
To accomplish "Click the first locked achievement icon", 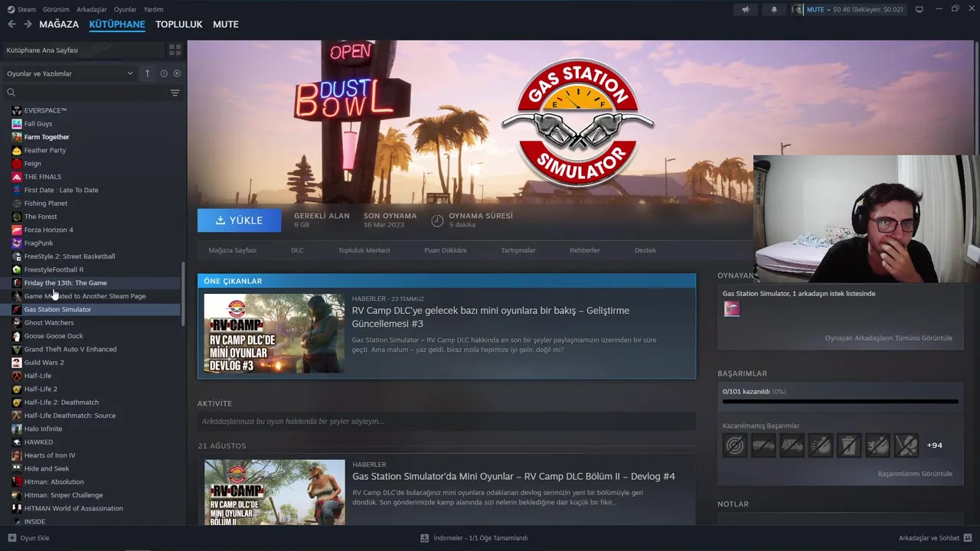I will click(734, 445).
